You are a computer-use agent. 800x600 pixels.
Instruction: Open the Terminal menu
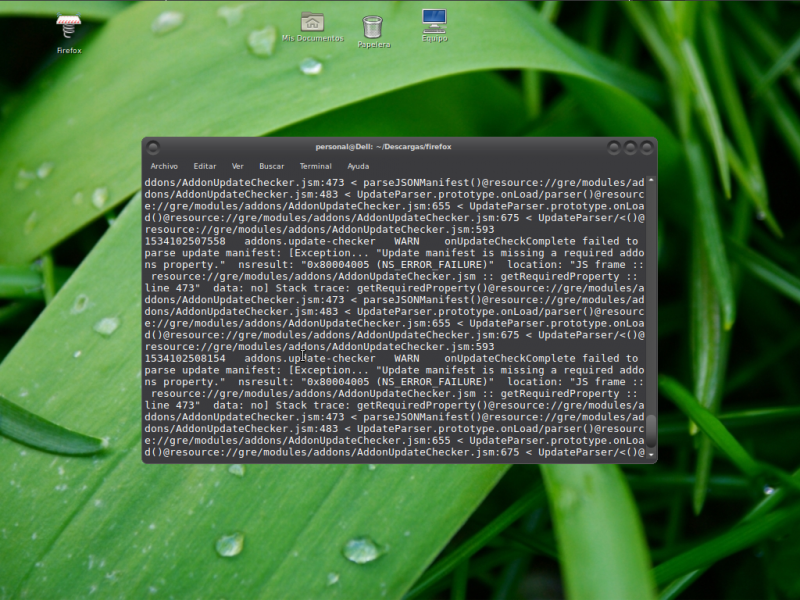315,166
